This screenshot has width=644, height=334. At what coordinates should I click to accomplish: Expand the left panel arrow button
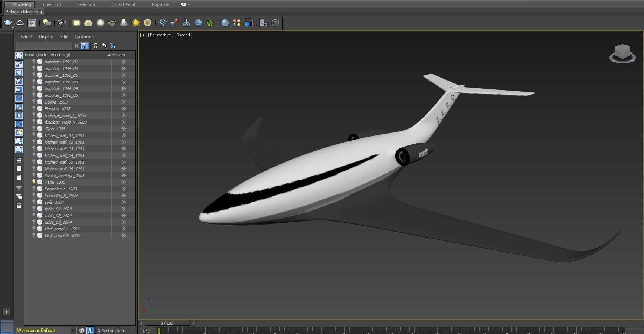(x=6, y=312)
